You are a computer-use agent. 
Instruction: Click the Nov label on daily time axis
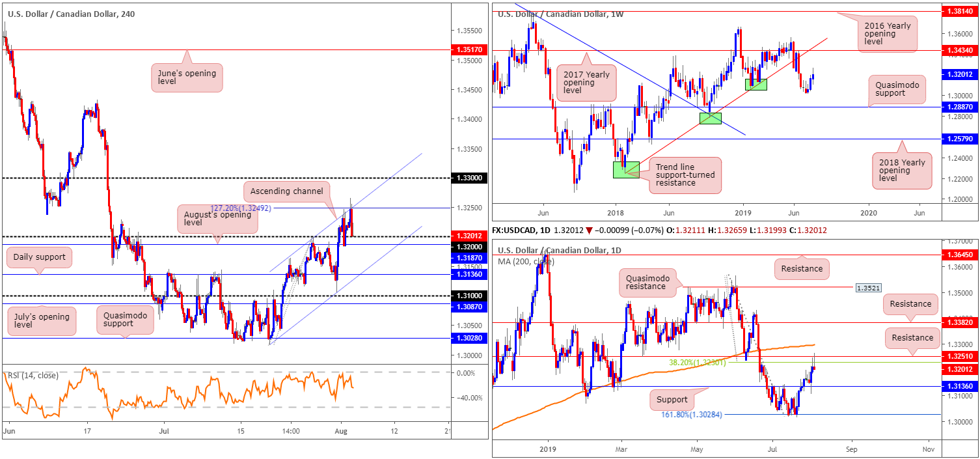tap(929, 449)
